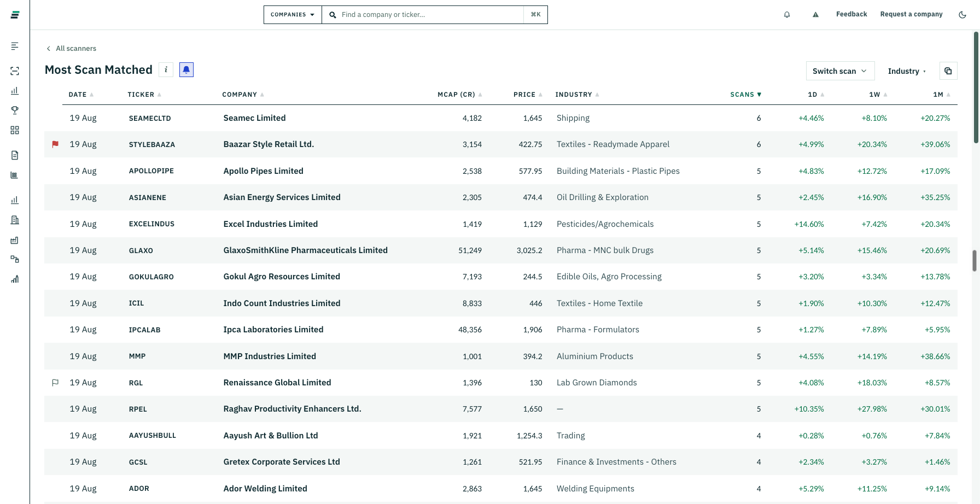Viewport: 980px width, 504px height.
Task: Click Request a company
Action: click(x=911, y=14)
